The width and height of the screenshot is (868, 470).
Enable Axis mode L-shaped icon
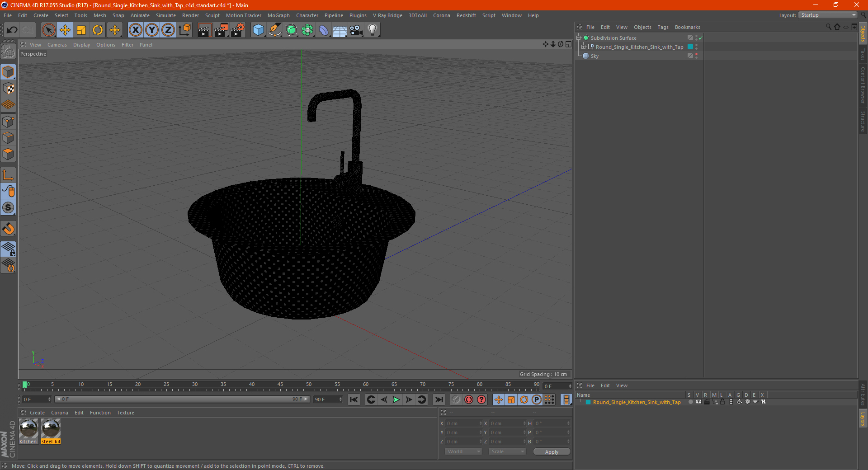click(x=8, y=175)
